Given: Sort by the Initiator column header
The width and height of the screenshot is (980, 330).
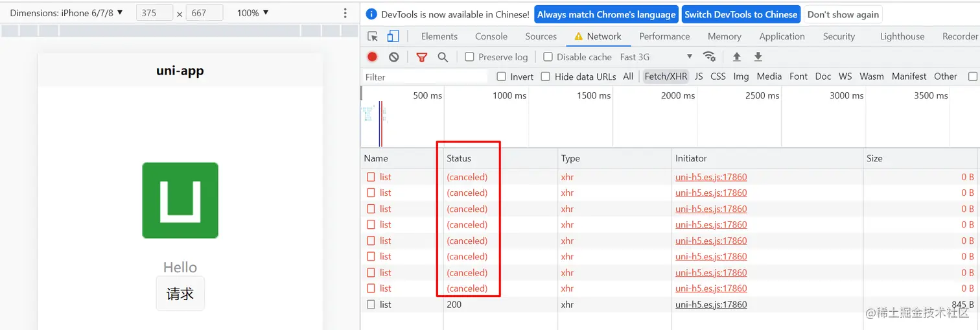Looking at the screenshot, I should tap(767, 158).
